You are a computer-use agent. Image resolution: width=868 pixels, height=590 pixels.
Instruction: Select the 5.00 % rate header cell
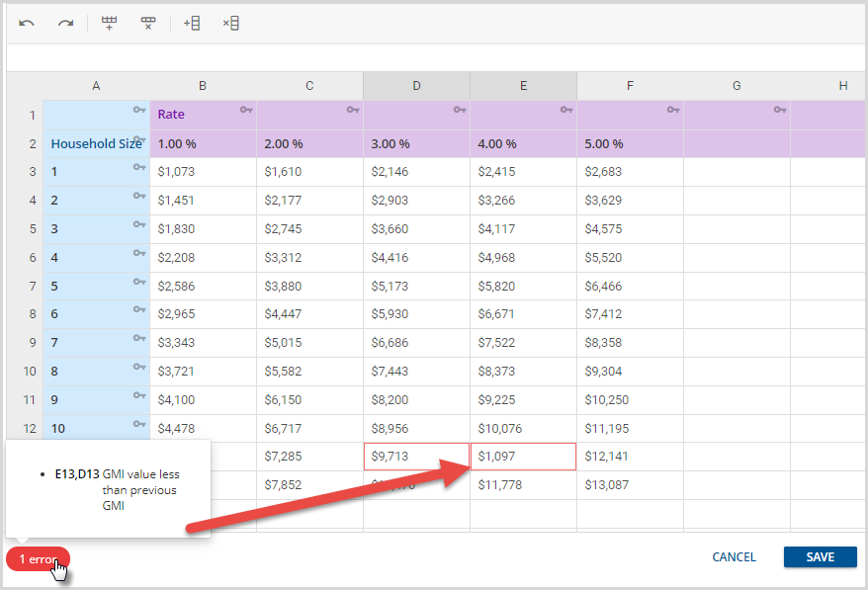630,143
